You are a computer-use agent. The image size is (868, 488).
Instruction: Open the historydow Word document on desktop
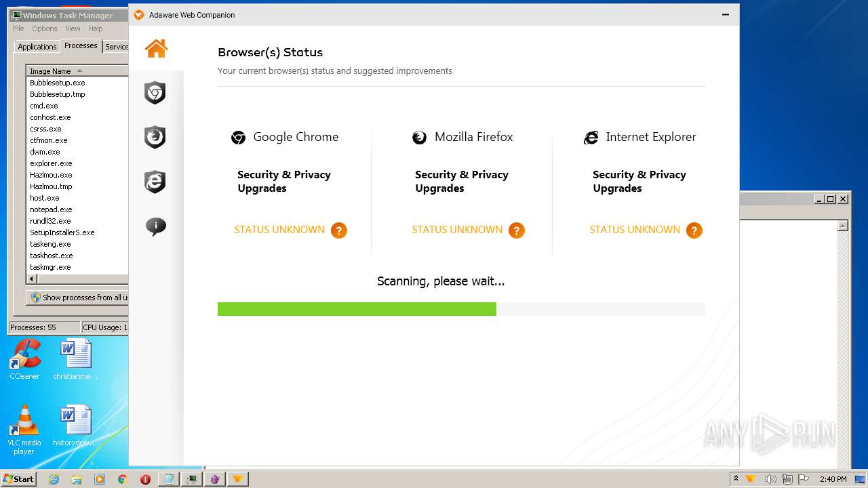pos(75,426)
